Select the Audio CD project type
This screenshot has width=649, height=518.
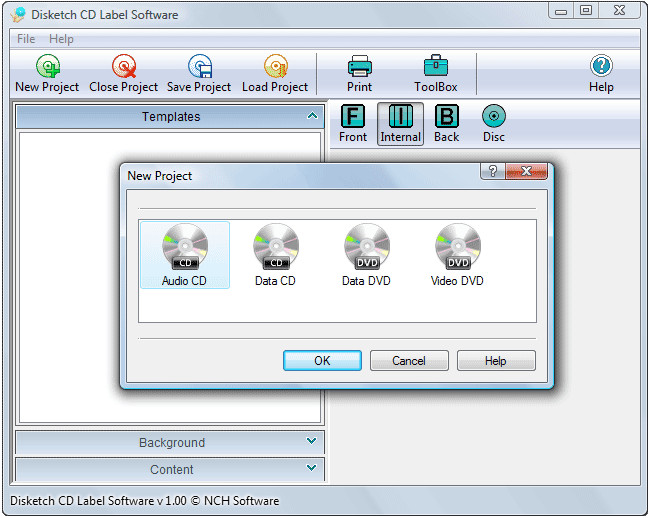pos(185,255)
